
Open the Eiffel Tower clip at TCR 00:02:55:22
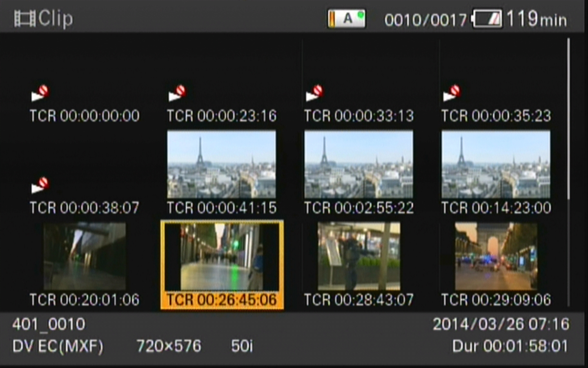point(359,164)
